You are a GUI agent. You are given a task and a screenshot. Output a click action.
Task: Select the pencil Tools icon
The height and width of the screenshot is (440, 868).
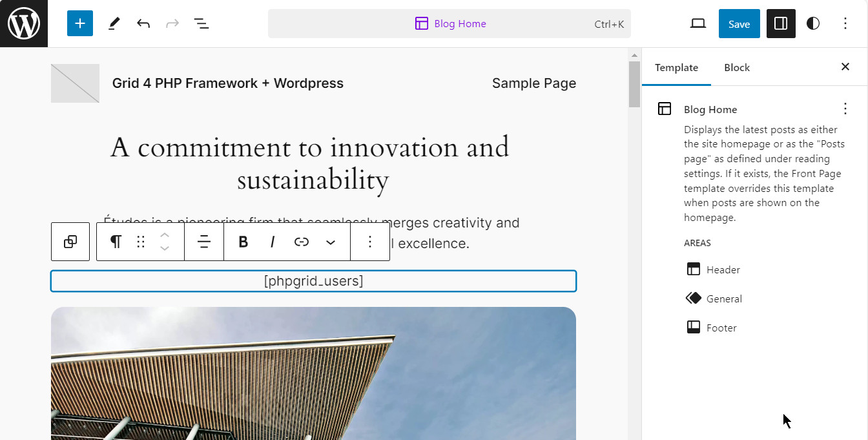click(x=114, y=24)
